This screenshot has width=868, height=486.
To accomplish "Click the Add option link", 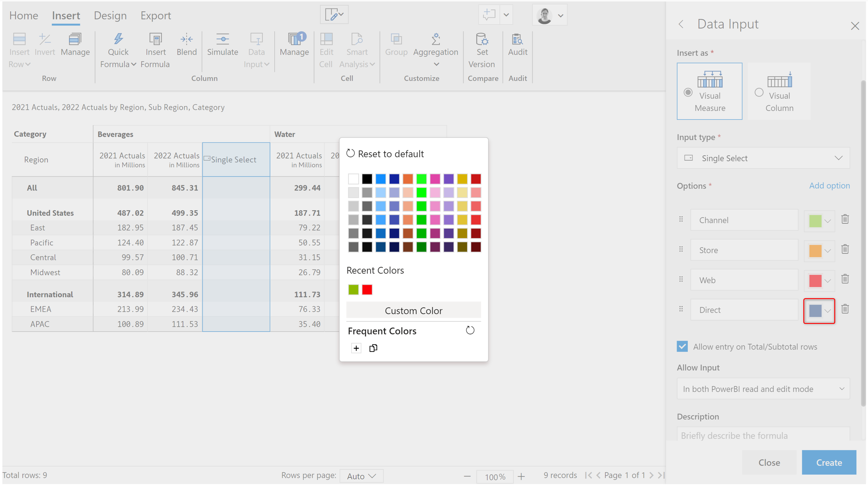I will tap(829, 186).
